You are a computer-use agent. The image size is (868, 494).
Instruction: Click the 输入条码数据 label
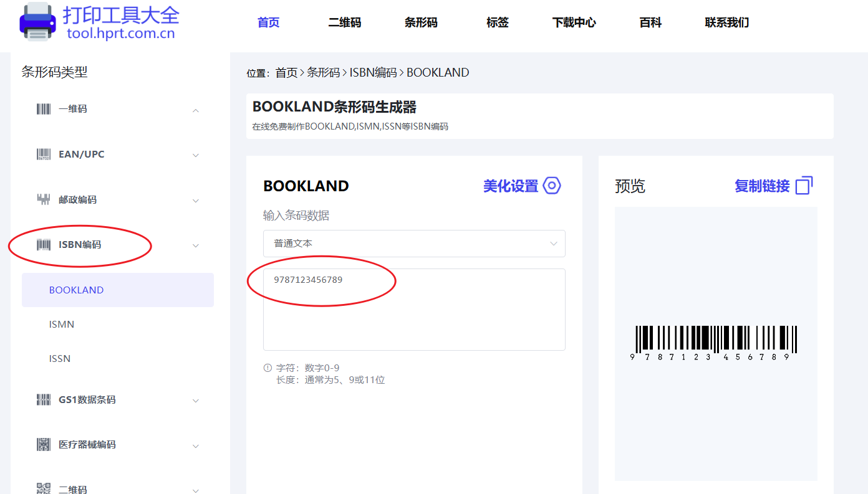point(296,216)
